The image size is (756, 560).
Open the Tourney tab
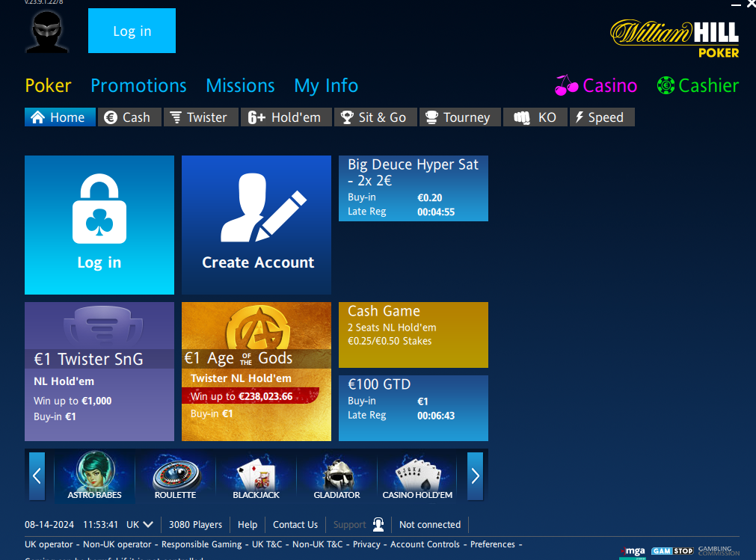(x=459, y=117)
